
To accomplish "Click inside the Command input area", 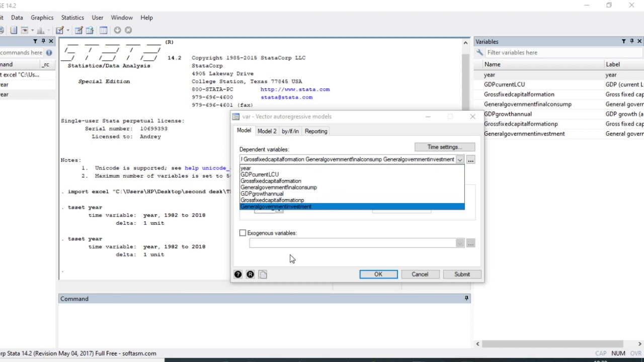I will point(264,324).
